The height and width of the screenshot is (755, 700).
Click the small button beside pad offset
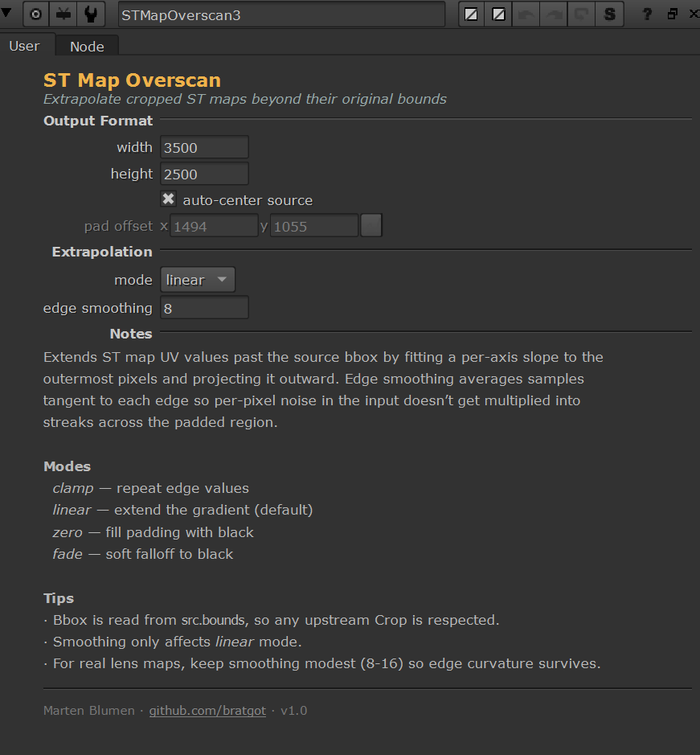pyautogui.click(x=370, y=226)
